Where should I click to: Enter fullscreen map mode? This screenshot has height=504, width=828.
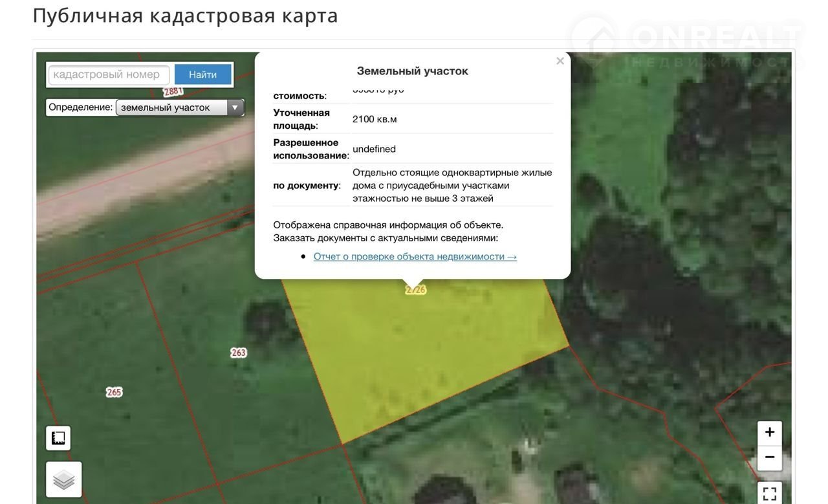tap(769, 494)
